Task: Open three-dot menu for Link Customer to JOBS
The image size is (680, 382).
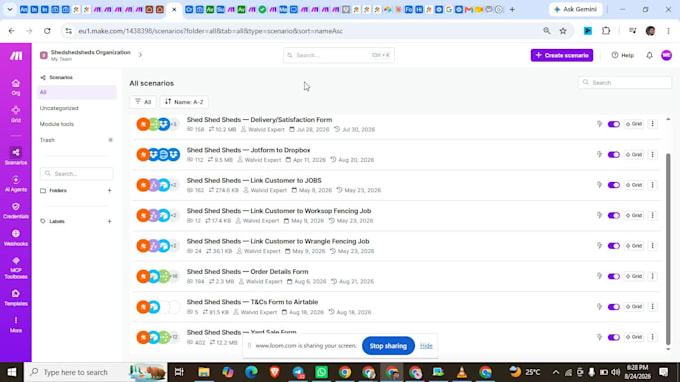Action: click(652, 185)
